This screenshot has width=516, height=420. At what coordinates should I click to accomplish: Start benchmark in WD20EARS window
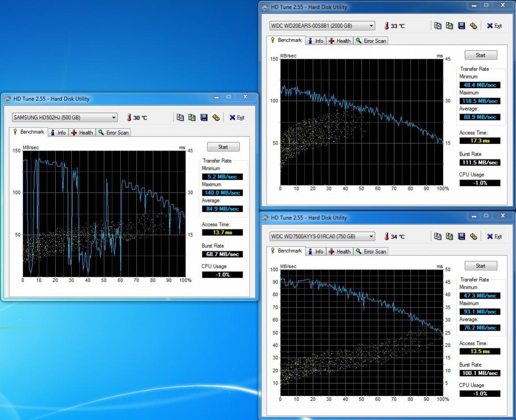(x=481, y=55)
